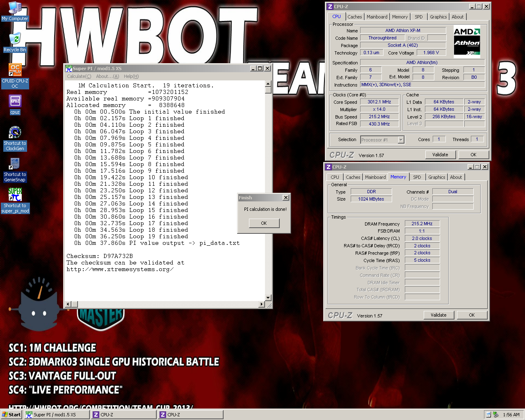Click DRAM Frequency value 215.2 MHz

(x=422, y=224)
